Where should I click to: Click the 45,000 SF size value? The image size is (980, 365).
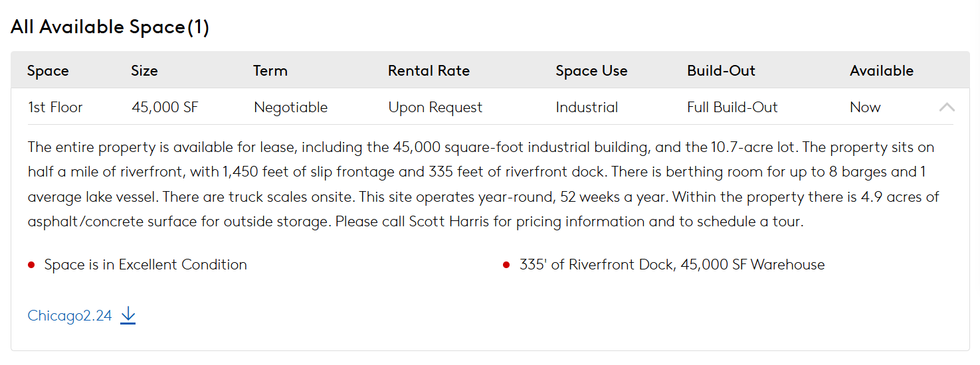165,108
